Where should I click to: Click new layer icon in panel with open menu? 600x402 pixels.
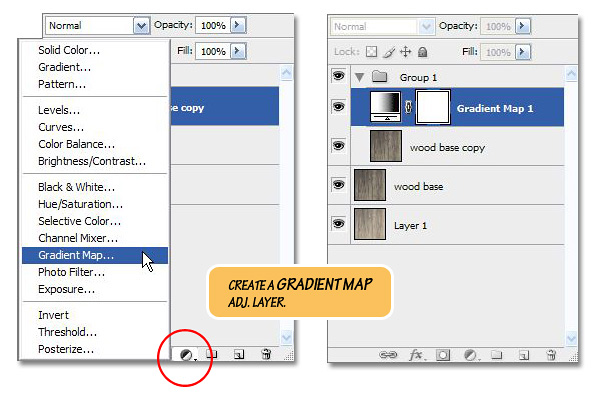pyautogui.click(x=239, y=355)
